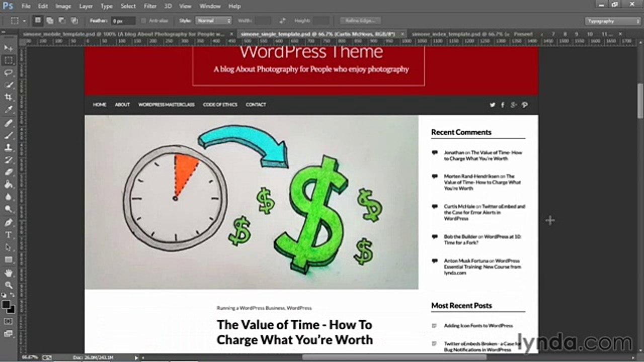Select the Lasso tool
This screenshot has height=362, width=644.
[9, 73]
